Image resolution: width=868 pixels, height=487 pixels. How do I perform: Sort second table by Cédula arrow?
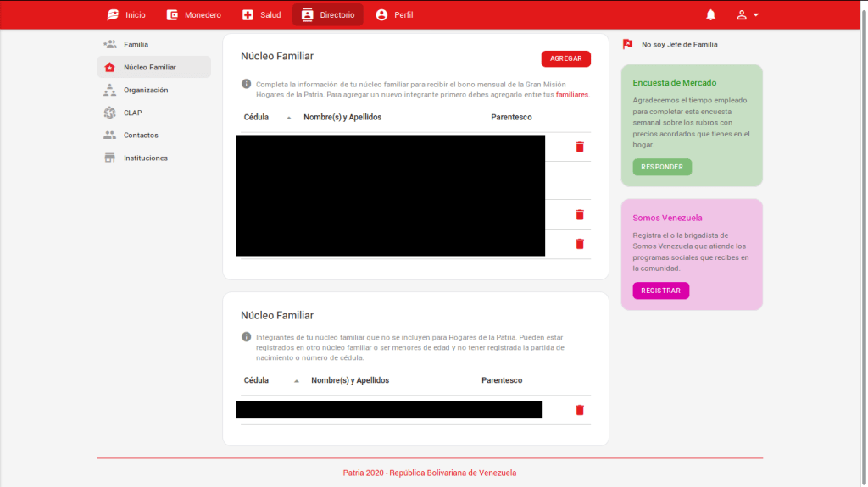coord(297,381)
